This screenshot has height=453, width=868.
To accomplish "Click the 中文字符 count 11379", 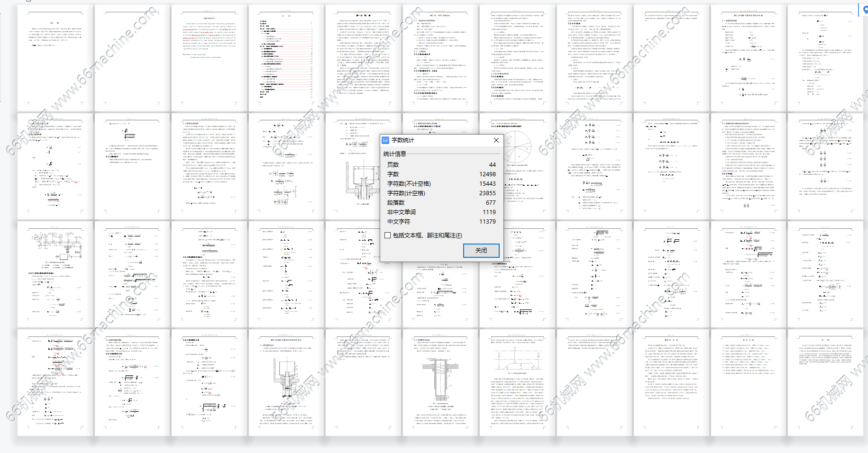I will pyautogui.click(x=487, y=222).
